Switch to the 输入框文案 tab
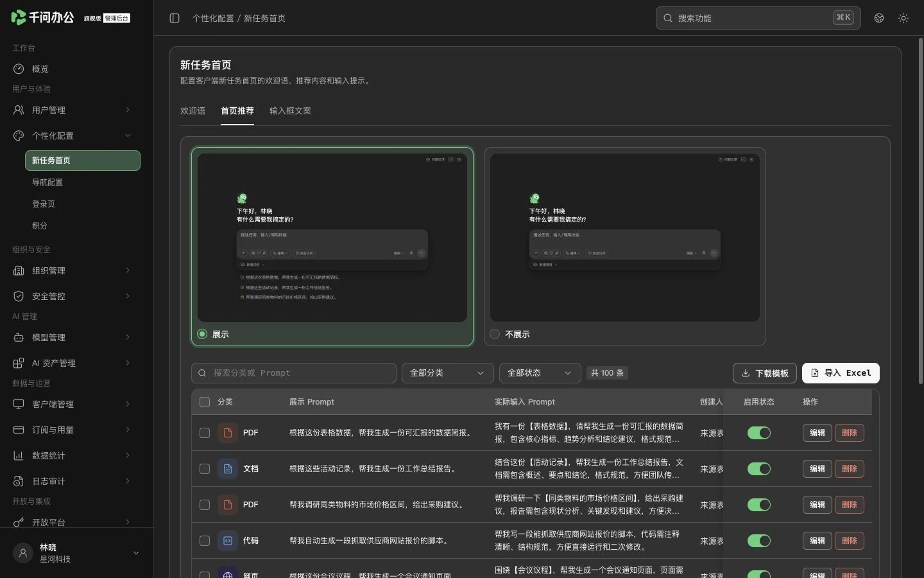924x578 pixels. [x=290, y=111]
